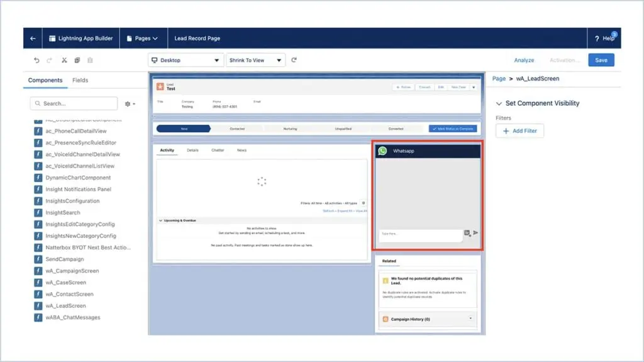Click the Add Filter button
Viewport: 644px width, 362px height.
point(519,131)
